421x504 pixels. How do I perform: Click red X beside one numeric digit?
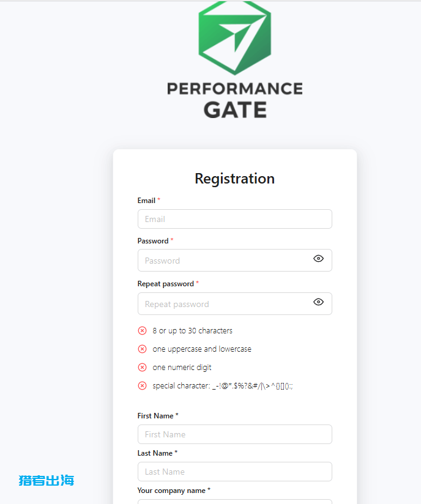click(x=142, y=368)
